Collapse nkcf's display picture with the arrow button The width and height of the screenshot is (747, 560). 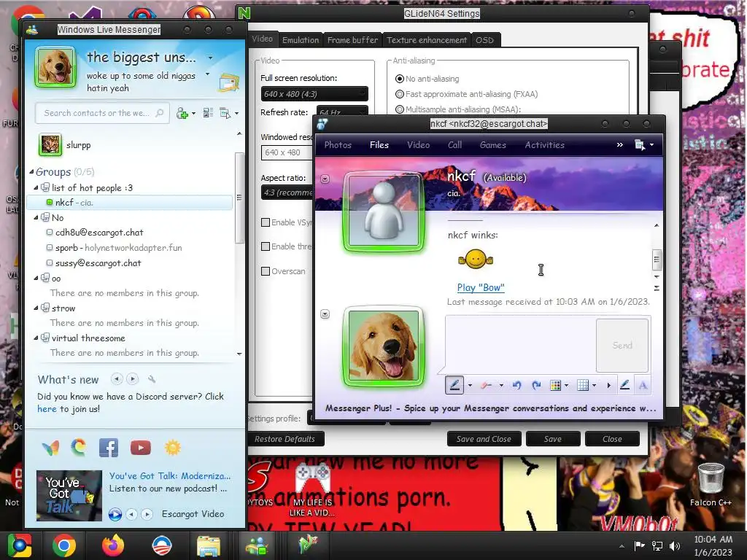coord(325,179)
